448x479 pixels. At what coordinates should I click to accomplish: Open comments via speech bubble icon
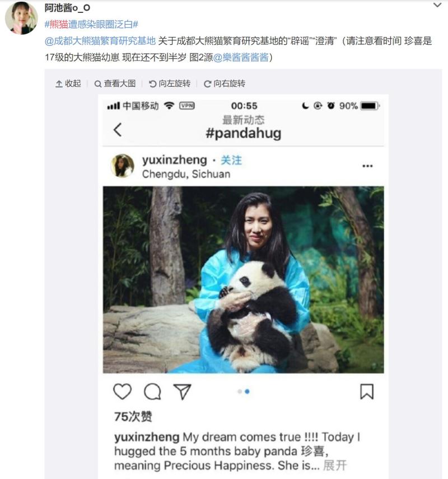(x=152, y=391)
